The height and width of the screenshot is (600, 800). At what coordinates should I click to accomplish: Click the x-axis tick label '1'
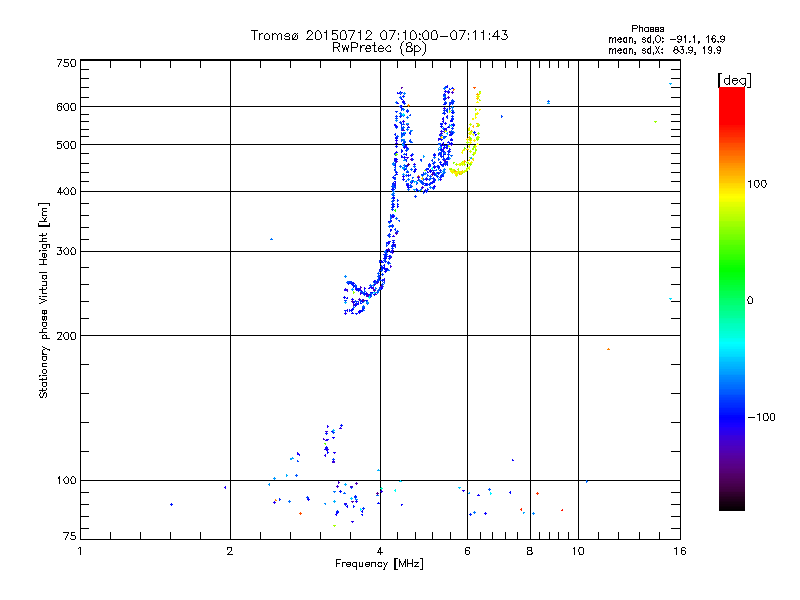(80, 551)
